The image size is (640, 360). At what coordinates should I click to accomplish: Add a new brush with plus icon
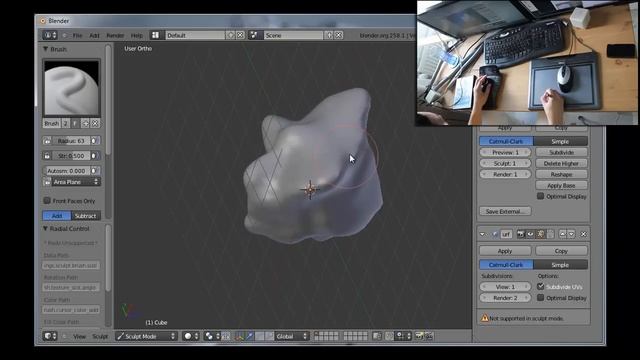pyautogui.click(x=85, y=123)
